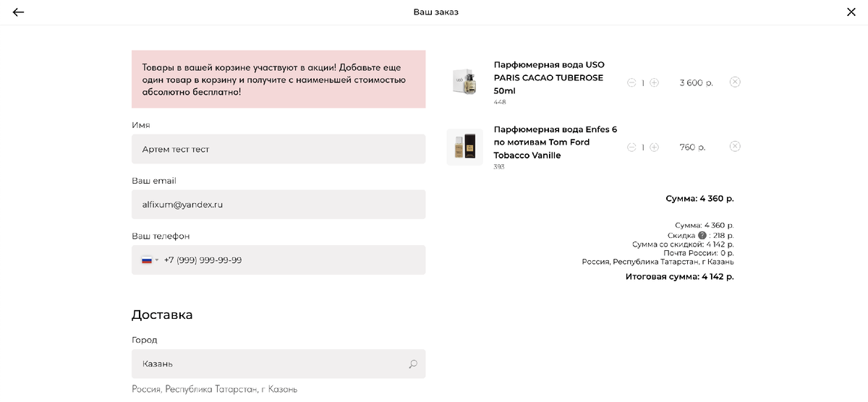Decrease quantity of Enfes 6 perfume
Screen dimensions: 868x402
click(631, 147)
